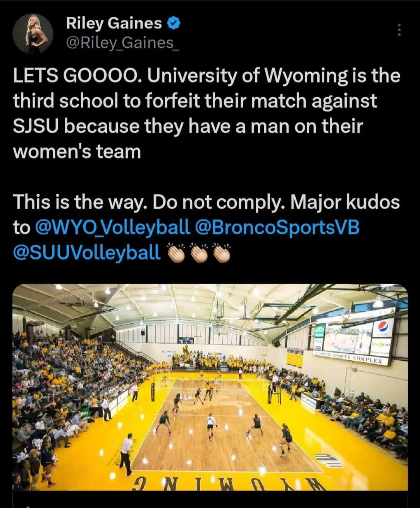Click the @Riley_Gaines_ handle
This screenshot has width=420, height=508.
[122, 43]
